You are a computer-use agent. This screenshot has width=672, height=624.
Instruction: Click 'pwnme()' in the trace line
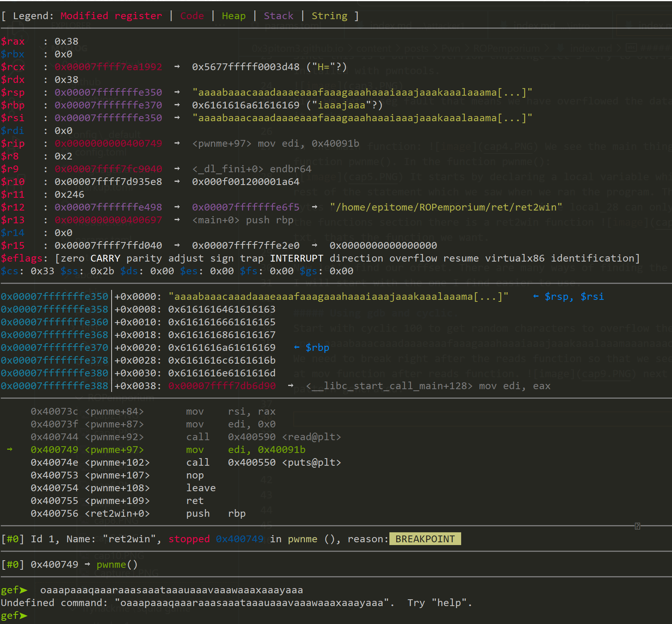(x=117, y=565)
